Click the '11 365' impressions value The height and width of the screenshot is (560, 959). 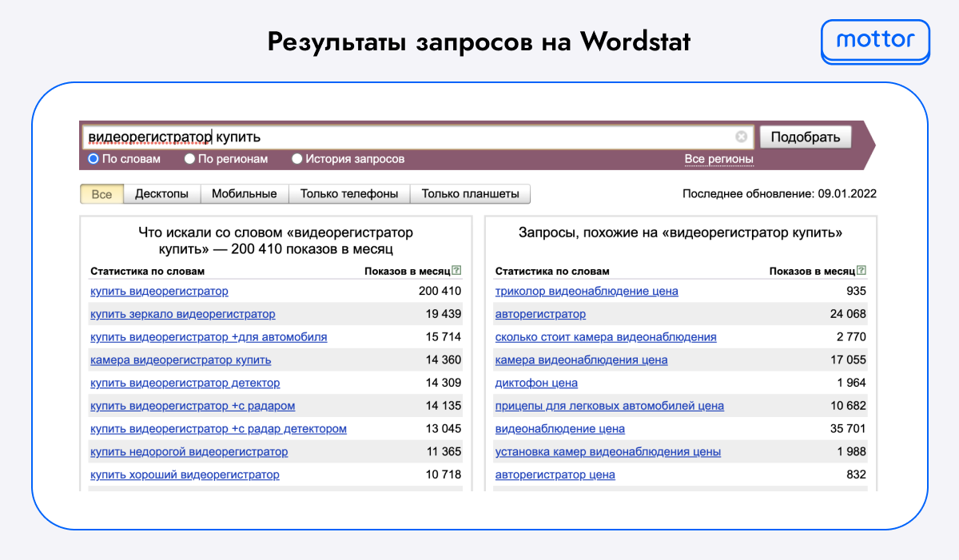click(444, 452)
